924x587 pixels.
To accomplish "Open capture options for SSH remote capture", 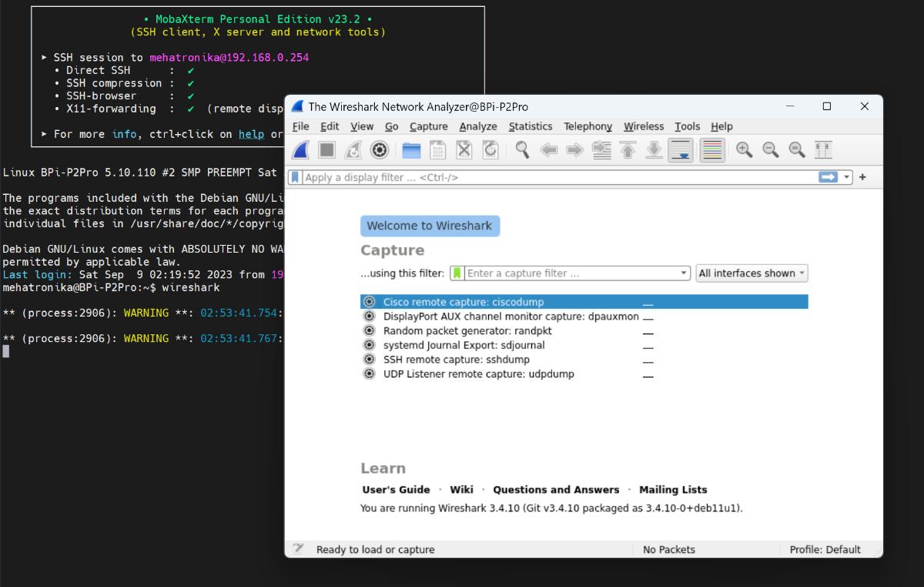I will click(369, 360).
